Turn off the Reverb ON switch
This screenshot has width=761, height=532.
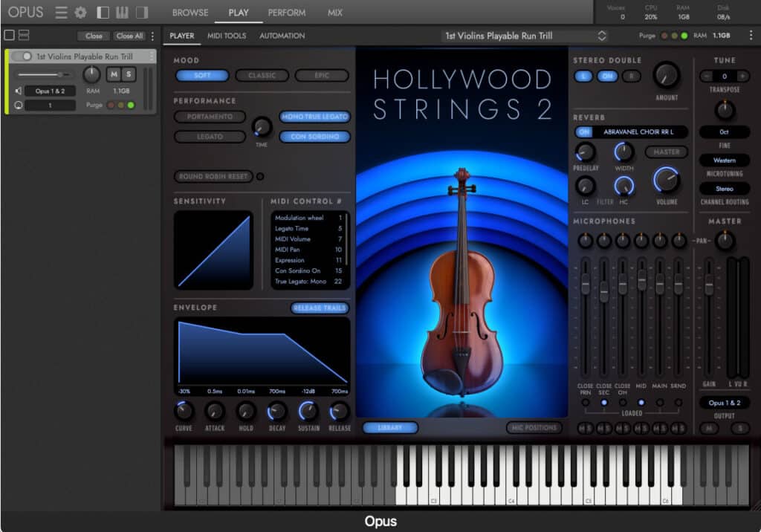click(583, 132)
